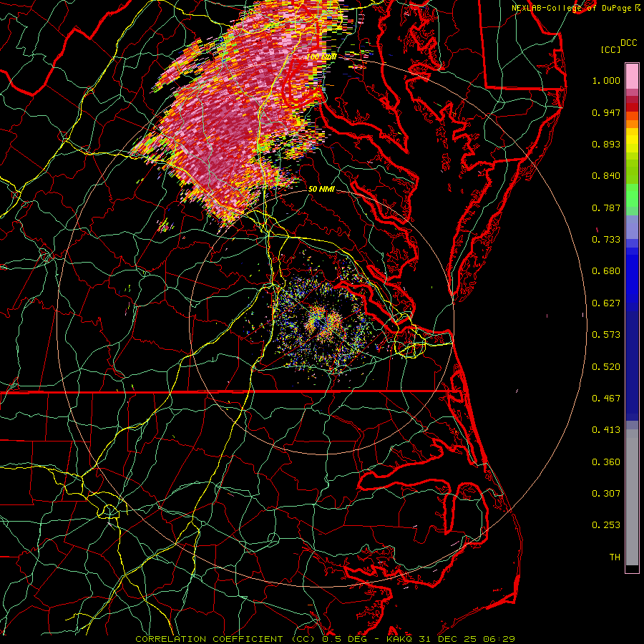Click the 0.573 legend value
Image resolution: width=644 pixels, height=644 pixels.
click(606, 335)
